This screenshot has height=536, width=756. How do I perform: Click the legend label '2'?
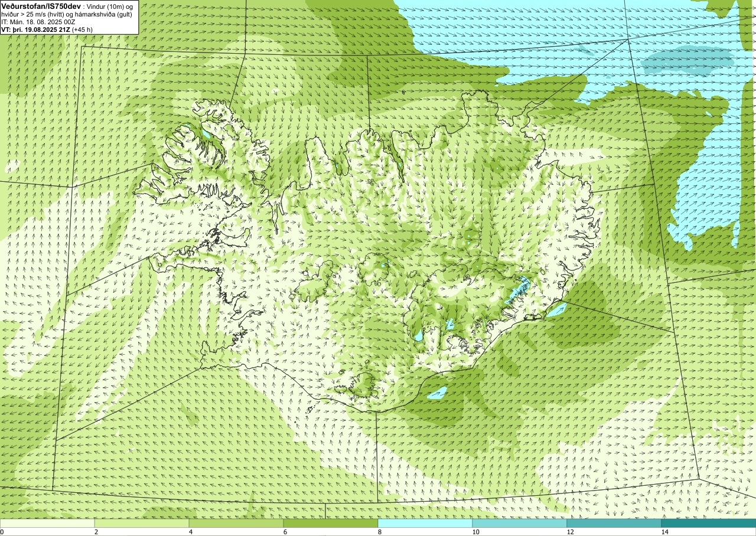point(96,532)
